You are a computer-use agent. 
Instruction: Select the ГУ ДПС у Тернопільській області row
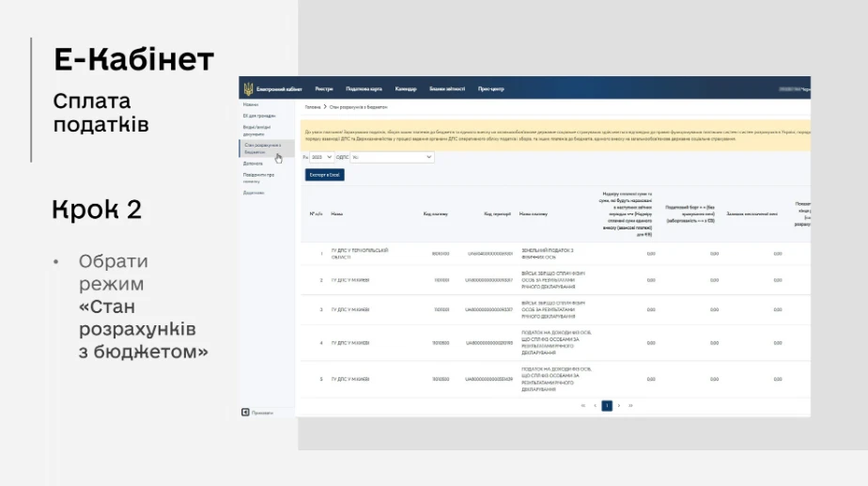pos(555,254)
